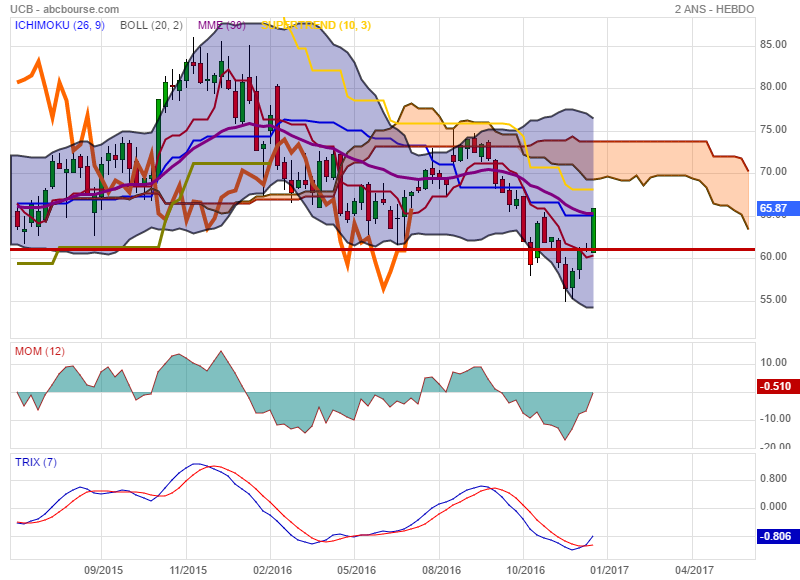Click the 2 ANS - HEBDO period label

(x=714, y=9)
